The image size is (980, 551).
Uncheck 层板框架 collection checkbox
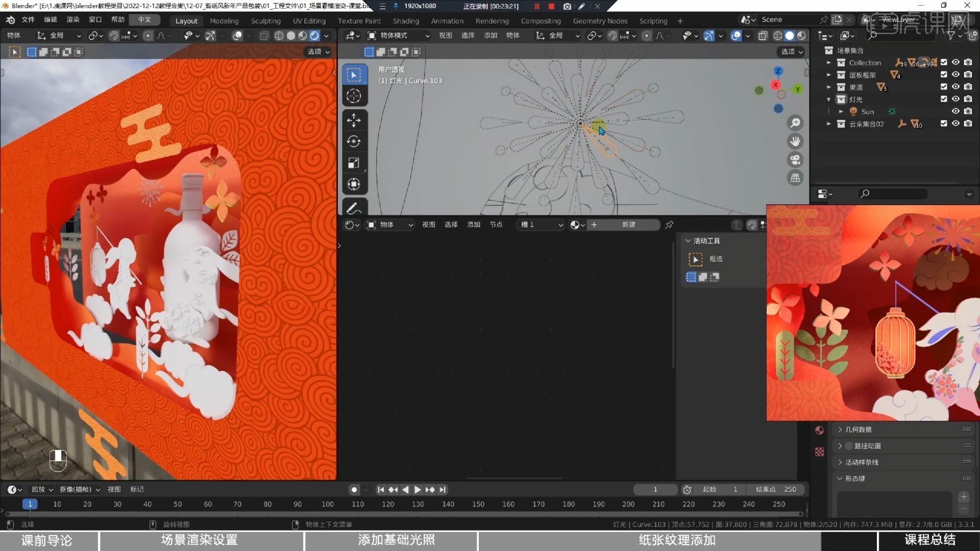(944, 74)
